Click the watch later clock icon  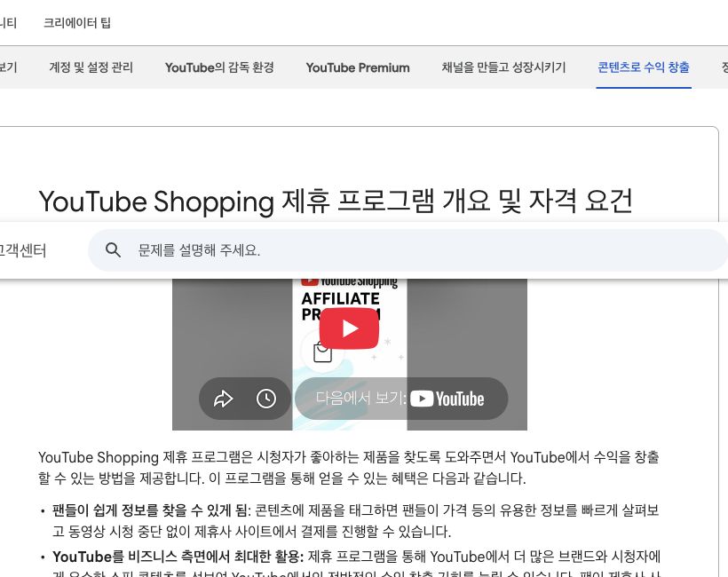coord(266,399)
